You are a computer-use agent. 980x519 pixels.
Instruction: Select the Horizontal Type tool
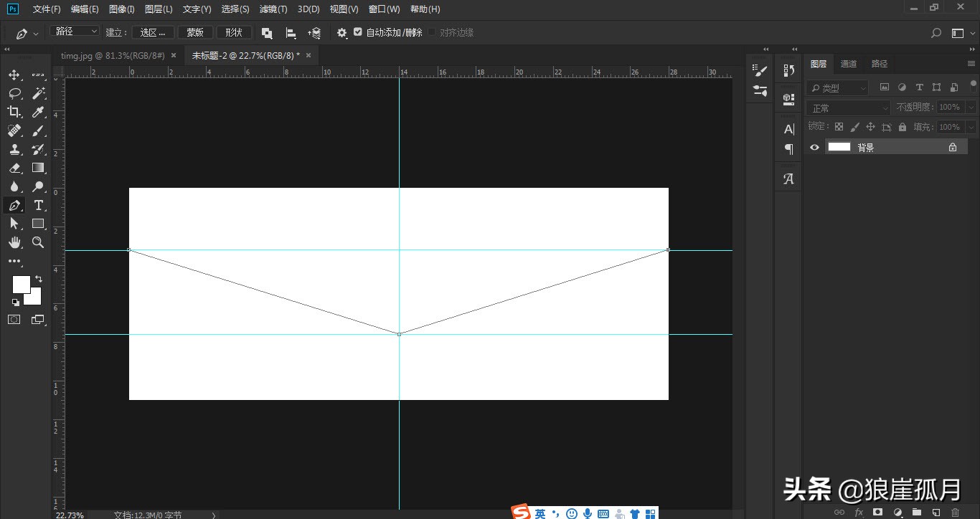(39, 206)
